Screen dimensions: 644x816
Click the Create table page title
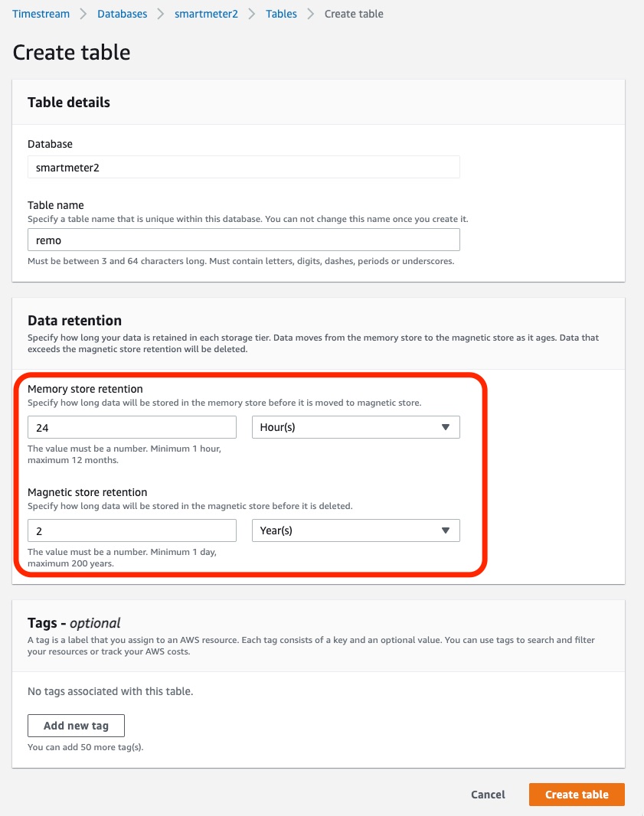pos(70,52)
